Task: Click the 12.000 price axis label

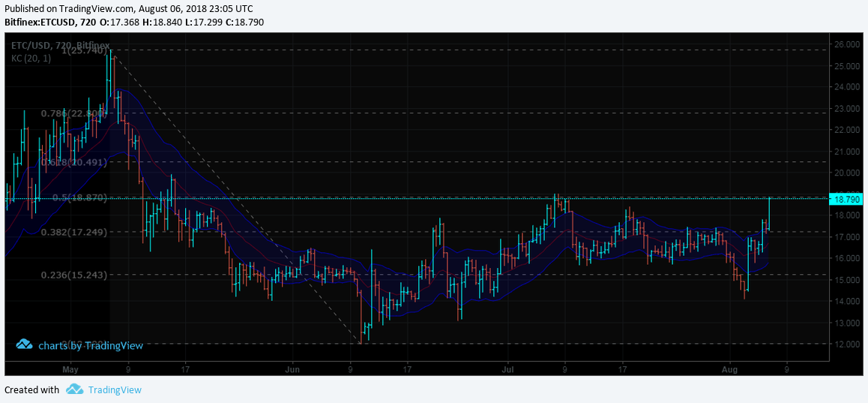Action: [x=847, y=344]
